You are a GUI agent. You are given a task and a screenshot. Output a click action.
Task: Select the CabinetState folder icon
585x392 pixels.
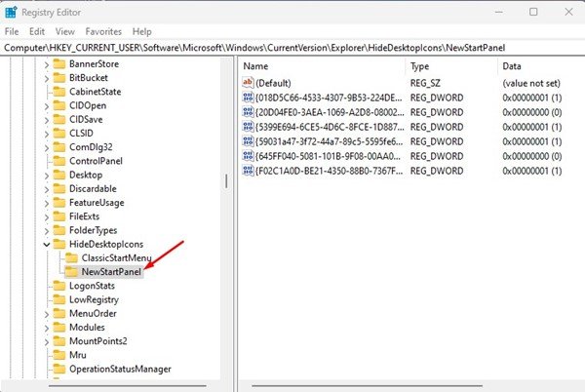coord(58,92)
